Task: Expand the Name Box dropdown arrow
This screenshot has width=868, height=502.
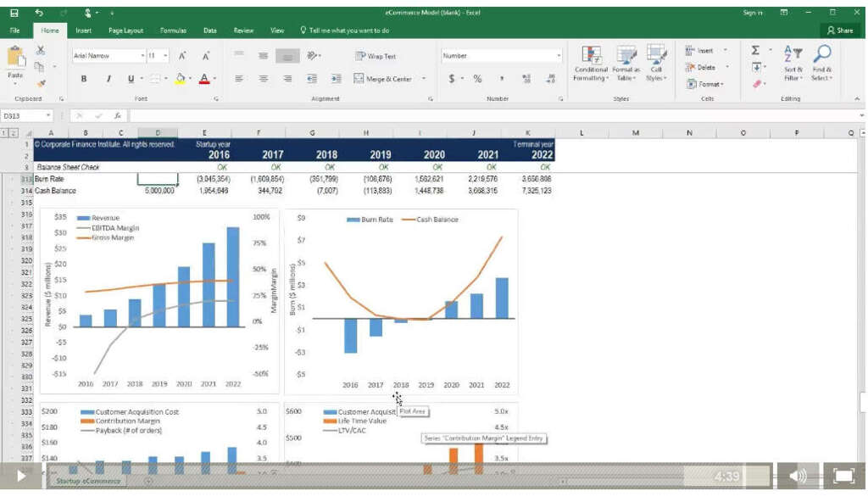Action: (48, 115)
